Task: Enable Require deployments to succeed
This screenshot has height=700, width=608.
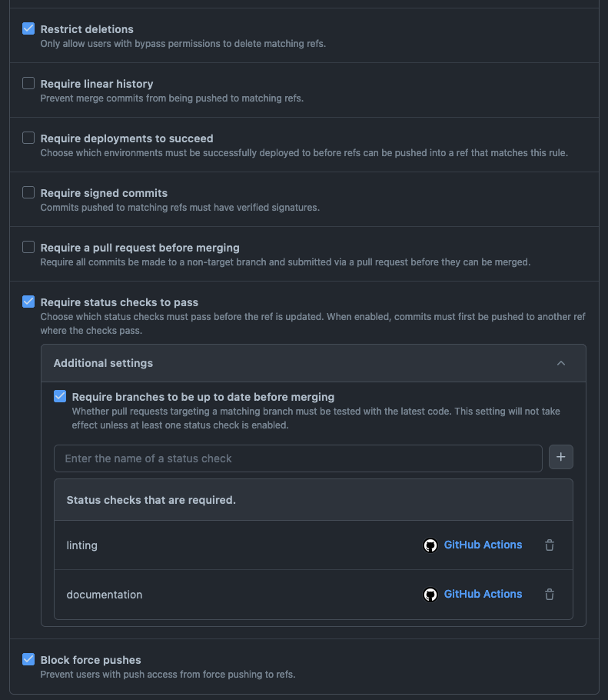Action: pos(28,138)
